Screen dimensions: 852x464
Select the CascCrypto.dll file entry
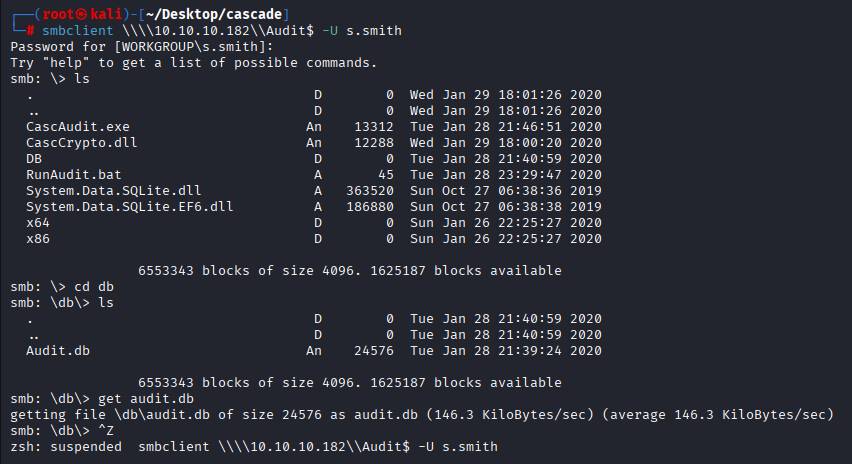(x=82, y=142)
